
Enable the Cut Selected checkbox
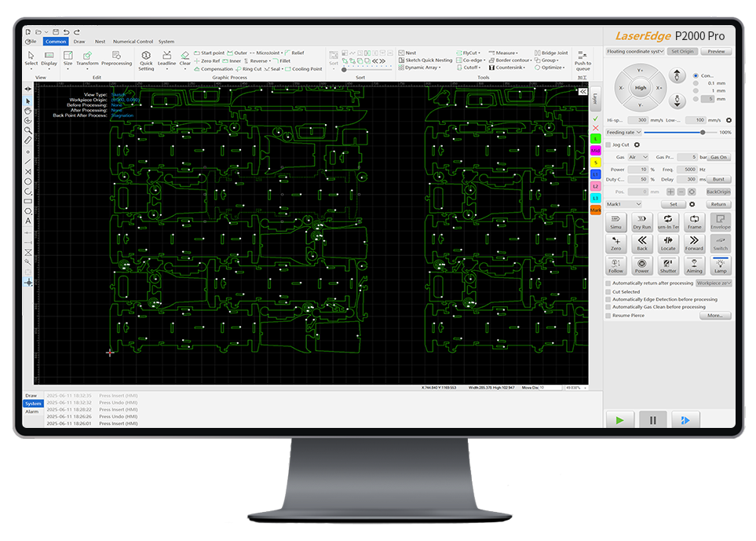(608, 292)
